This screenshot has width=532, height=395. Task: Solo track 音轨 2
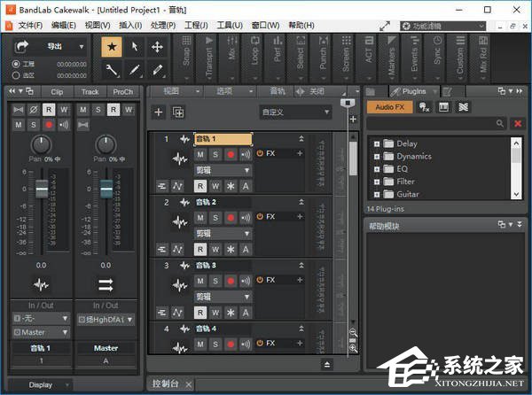[x=215, y=218]
